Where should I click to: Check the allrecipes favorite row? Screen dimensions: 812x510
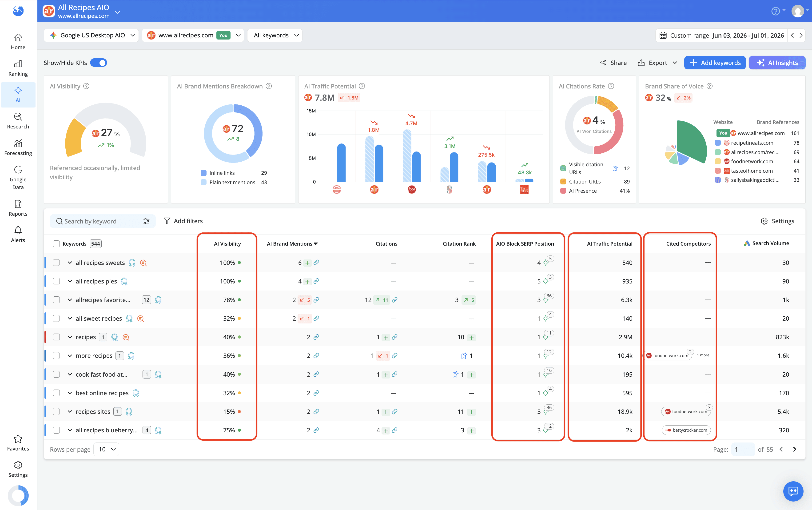tap(56, 300)
